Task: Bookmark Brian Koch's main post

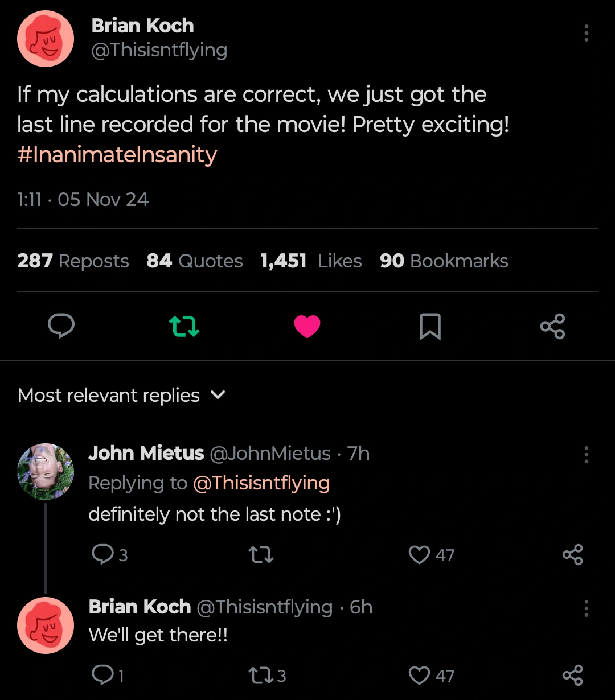Action: [x=430, y=326]
